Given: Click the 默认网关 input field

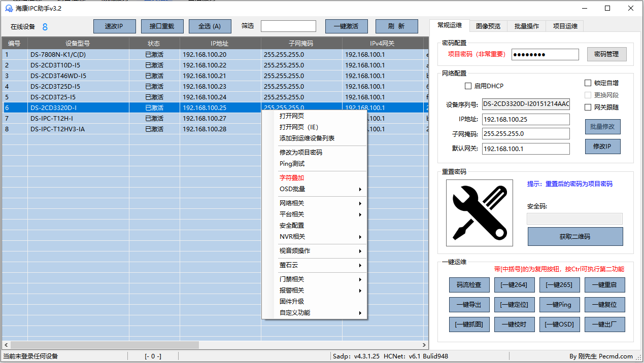Looking at the screenshot, I should [x=526, y=149].
